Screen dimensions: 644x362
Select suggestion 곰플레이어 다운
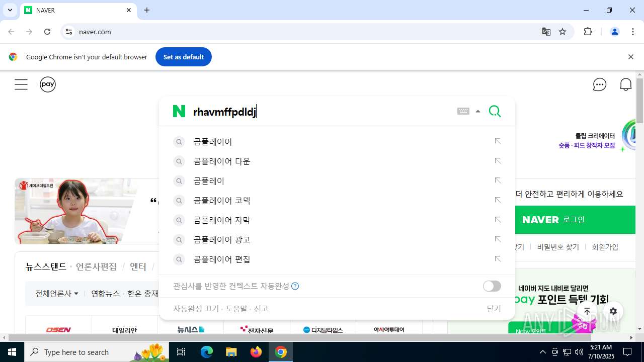(222, 161)
